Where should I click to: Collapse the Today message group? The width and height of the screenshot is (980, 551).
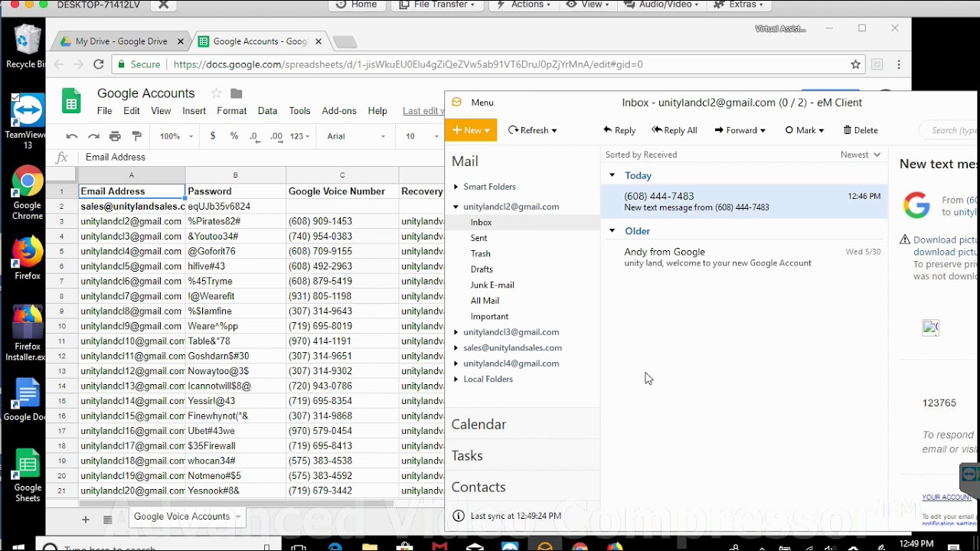click(x=612, y=175)
